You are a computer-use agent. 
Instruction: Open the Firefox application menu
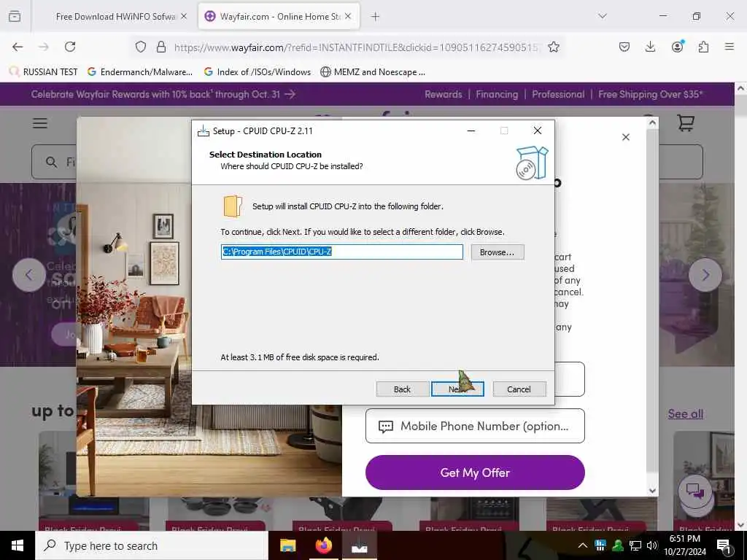(x=729, y=47)
